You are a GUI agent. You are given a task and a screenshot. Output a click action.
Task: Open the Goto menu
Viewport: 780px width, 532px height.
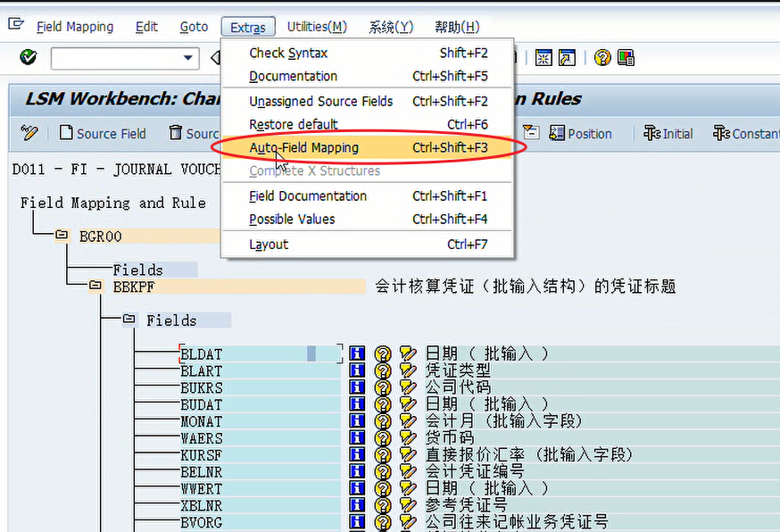coord(194,26)
